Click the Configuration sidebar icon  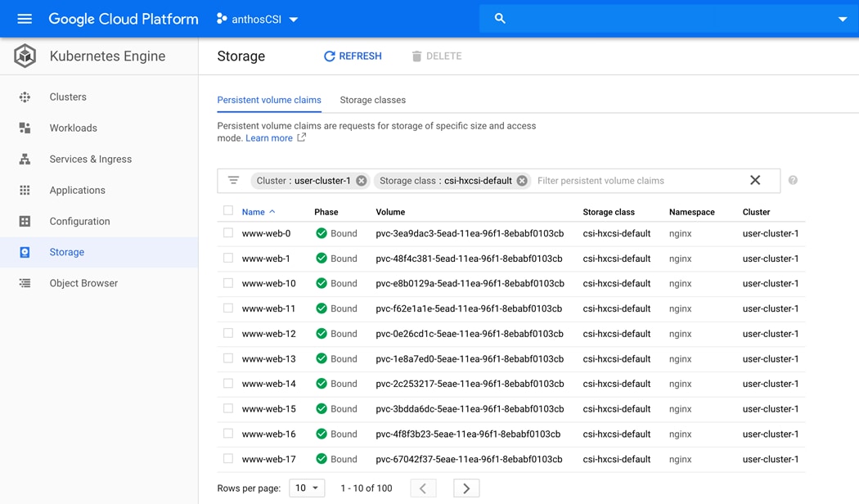25,222
